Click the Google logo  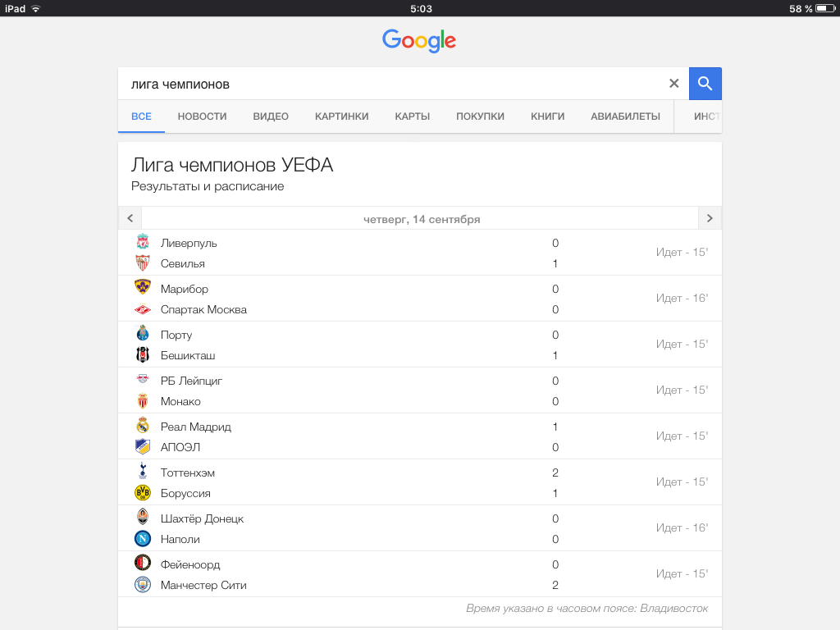(x=419, y=40)
